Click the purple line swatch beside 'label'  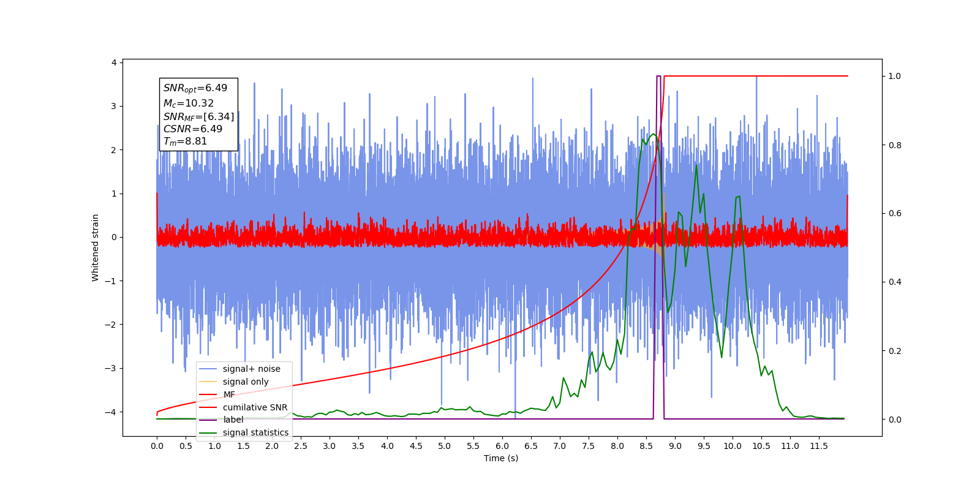coord(208,420)
